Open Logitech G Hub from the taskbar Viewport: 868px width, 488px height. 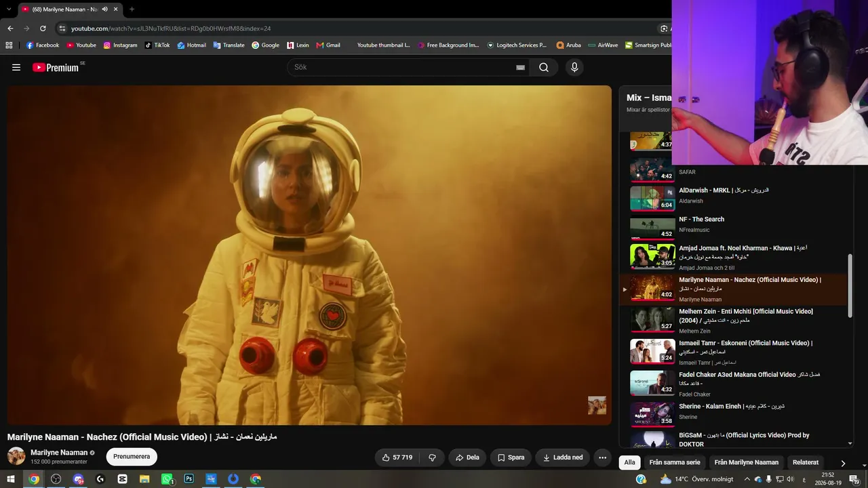[100, 479]
